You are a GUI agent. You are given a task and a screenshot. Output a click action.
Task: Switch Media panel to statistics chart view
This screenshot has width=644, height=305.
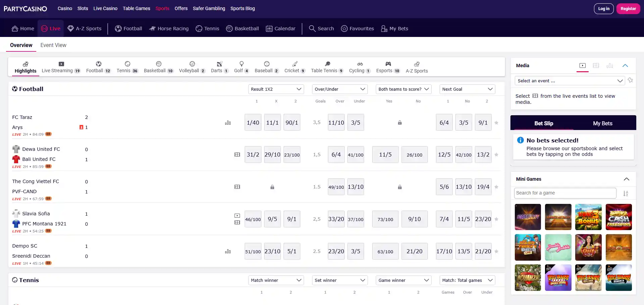click(x=610, y=66)
